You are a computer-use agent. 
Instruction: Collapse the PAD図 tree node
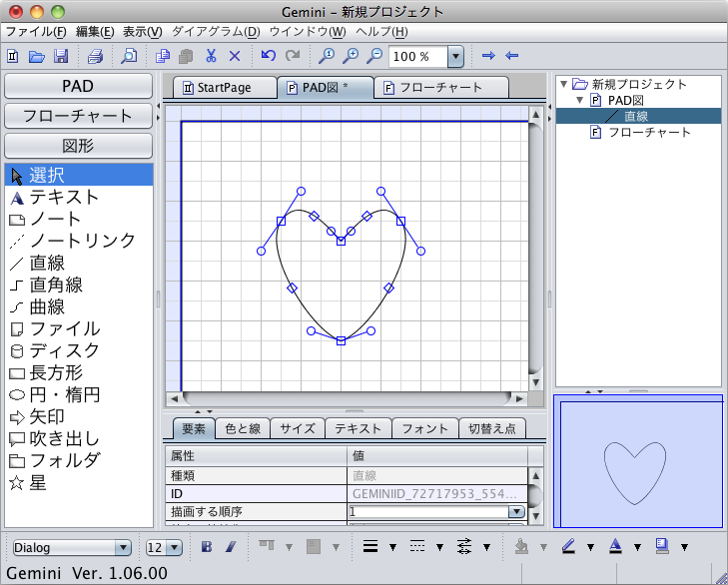click(x=579, y=100)
